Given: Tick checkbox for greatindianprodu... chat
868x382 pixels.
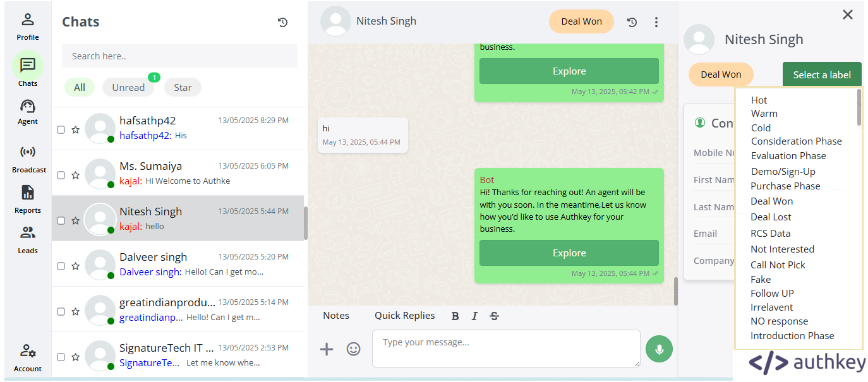Looking at the screenshot, I should [61, 311].
